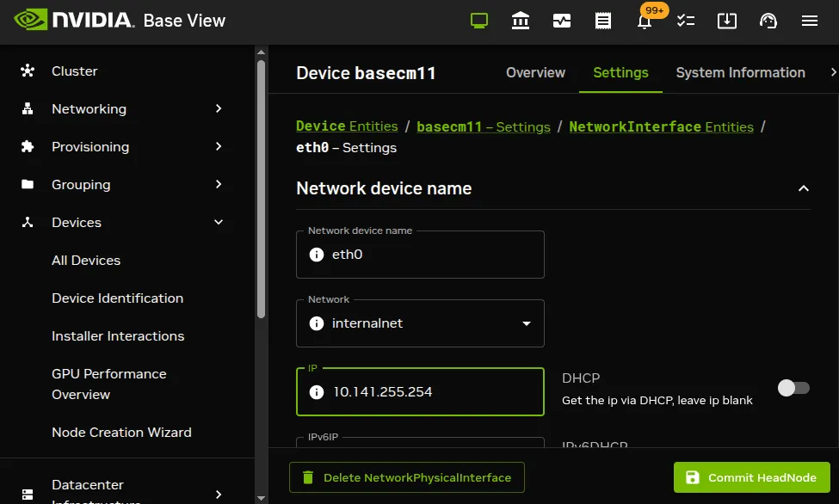Open Device Identification in sidebar
The height and width of the screenshot is (504, 839).
[x=118, y=298]
